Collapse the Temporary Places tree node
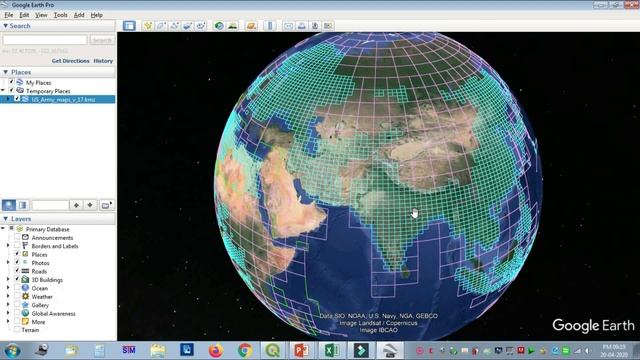Viewport: 640px width, 360px height. pyautogui.click(x=3, y=90)
